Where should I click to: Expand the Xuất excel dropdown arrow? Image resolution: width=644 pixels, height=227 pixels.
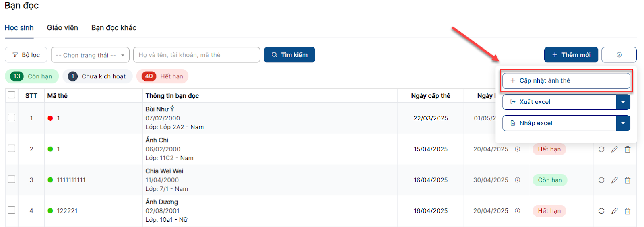(623, 102)
